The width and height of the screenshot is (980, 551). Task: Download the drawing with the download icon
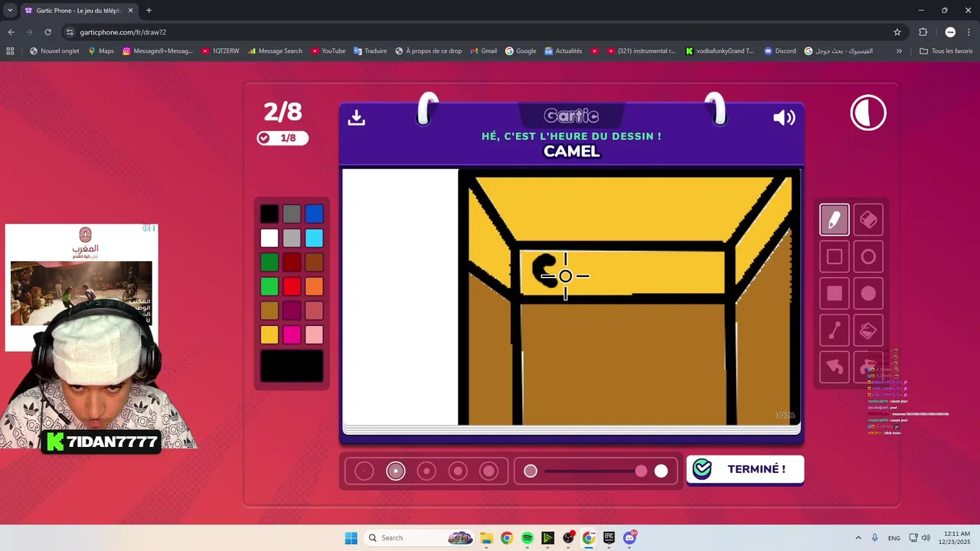click(x=356, y=117)
